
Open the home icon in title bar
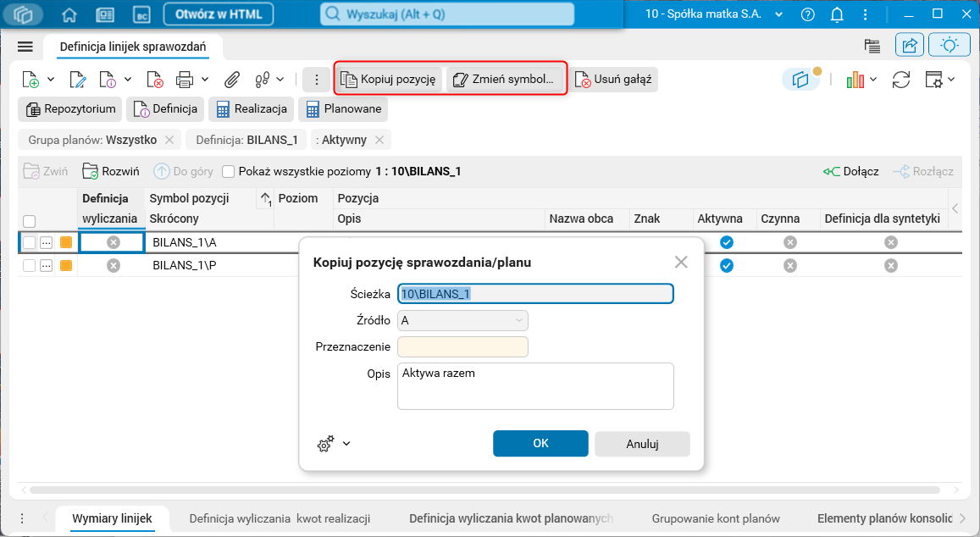tap(69, 14)
